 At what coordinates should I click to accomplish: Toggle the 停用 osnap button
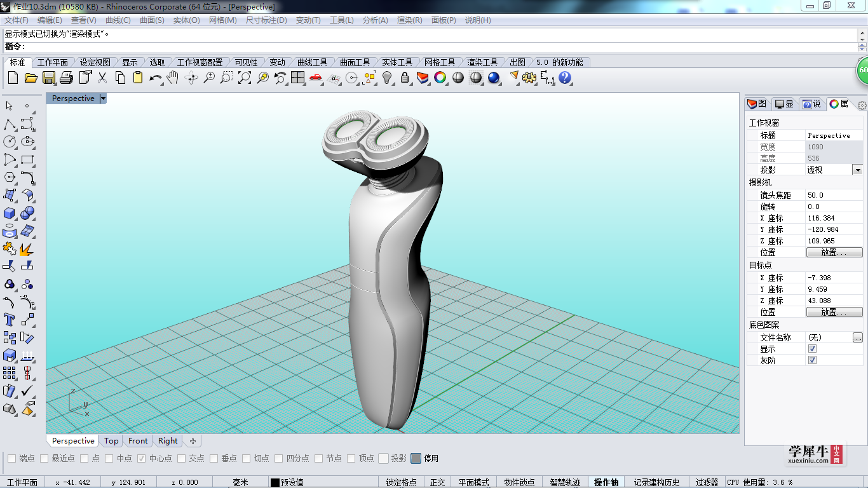[416, 458]
